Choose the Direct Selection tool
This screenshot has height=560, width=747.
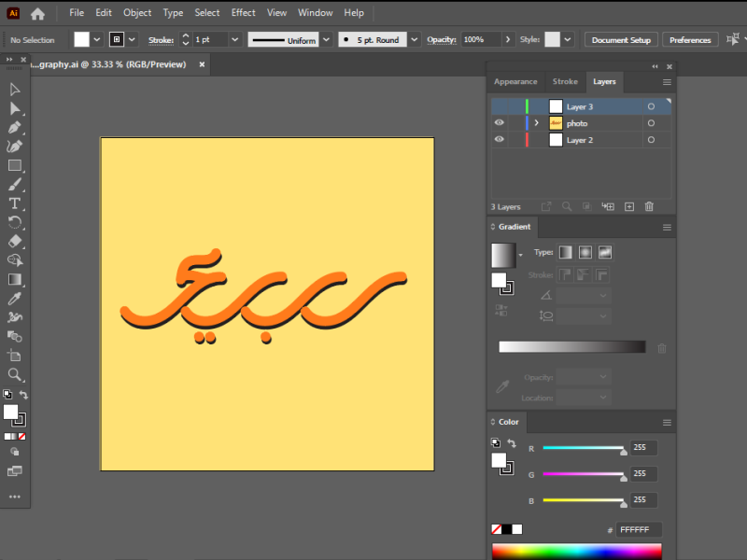coord(15,108)
